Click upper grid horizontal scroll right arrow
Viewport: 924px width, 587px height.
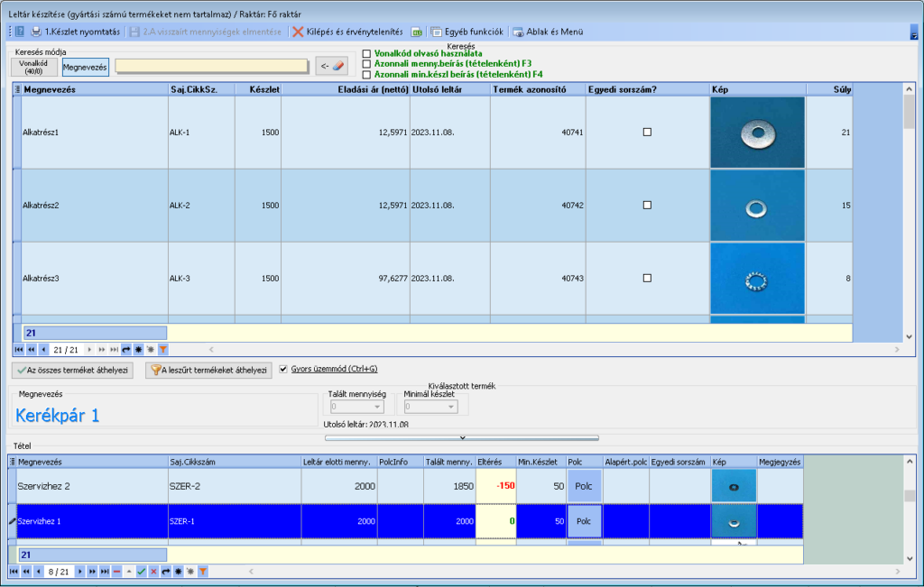tap(897, 350)
